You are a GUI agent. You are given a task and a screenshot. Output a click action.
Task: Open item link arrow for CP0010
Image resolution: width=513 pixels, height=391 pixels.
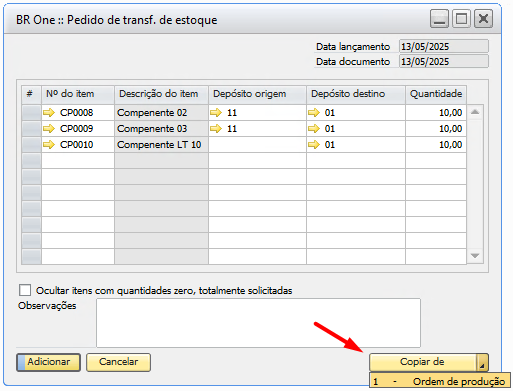tap(49, 145)
